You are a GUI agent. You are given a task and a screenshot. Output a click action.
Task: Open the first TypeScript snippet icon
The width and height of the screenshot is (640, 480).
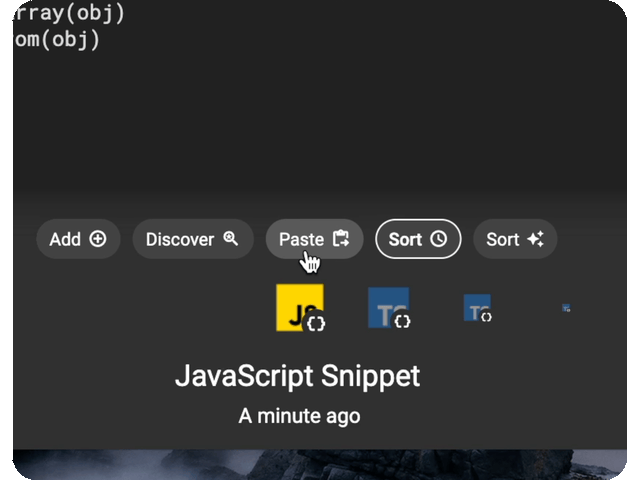click(x=389, y=308)
